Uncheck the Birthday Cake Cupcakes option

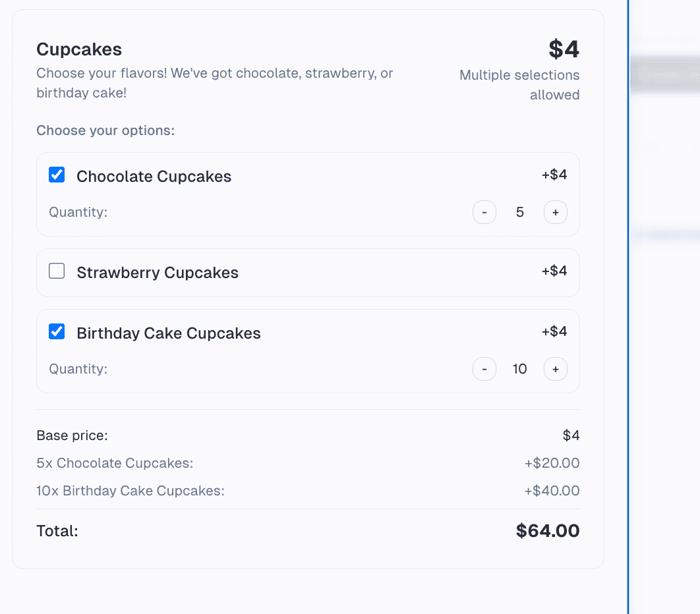[57, 331]
